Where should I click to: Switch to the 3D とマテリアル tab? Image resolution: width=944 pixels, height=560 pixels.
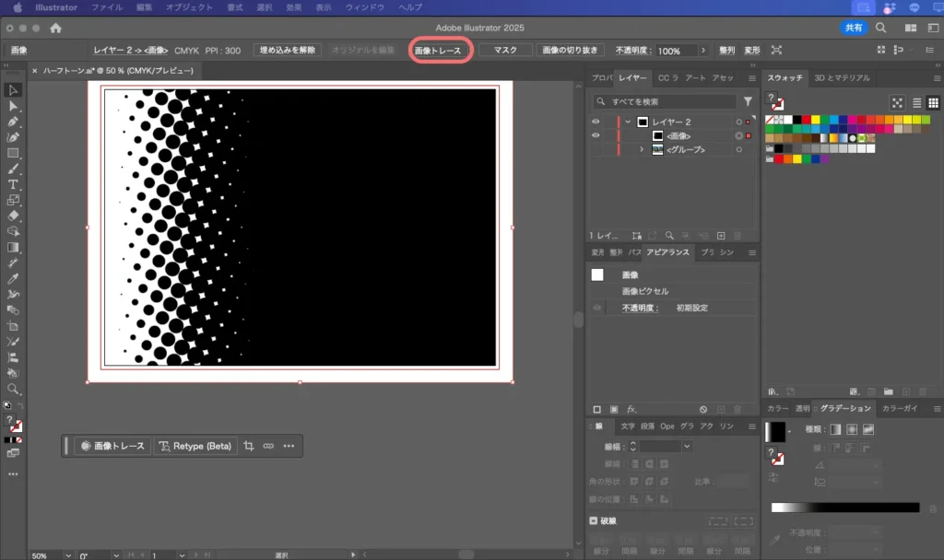(842, 78)
